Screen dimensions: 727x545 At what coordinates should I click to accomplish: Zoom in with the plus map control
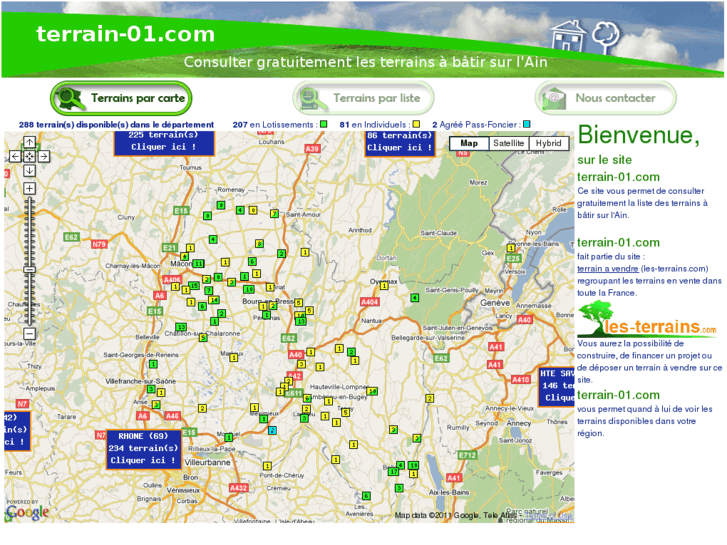[x=29, y=188]
